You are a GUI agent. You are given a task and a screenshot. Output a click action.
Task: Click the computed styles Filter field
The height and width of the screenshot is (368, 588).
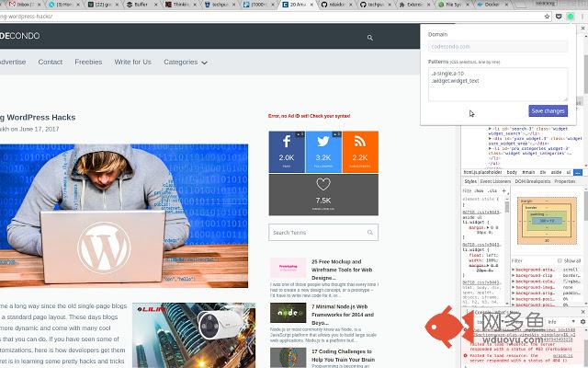pyautogui.click(x=533, y=260)
